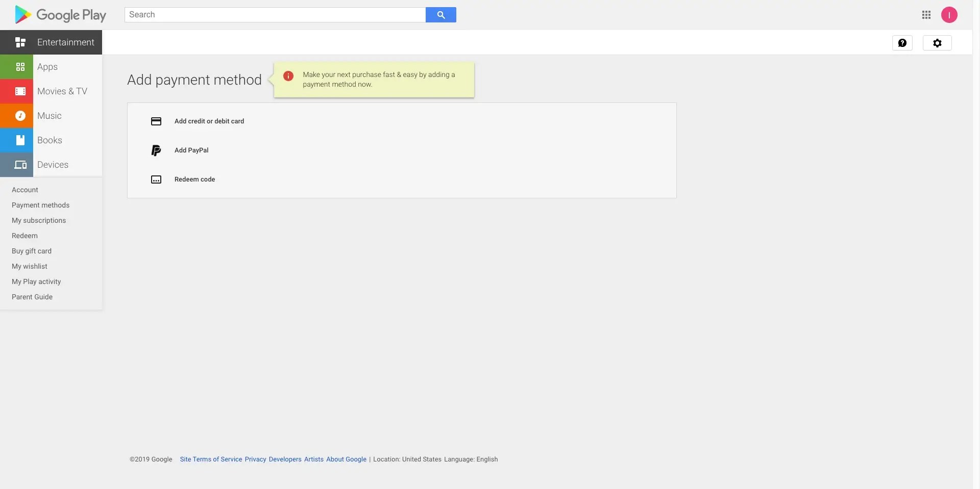Image resolution: width=980 pixels, height=489 pixels.
Task: Open the Account sidebar link
Action: pos(25,190)
